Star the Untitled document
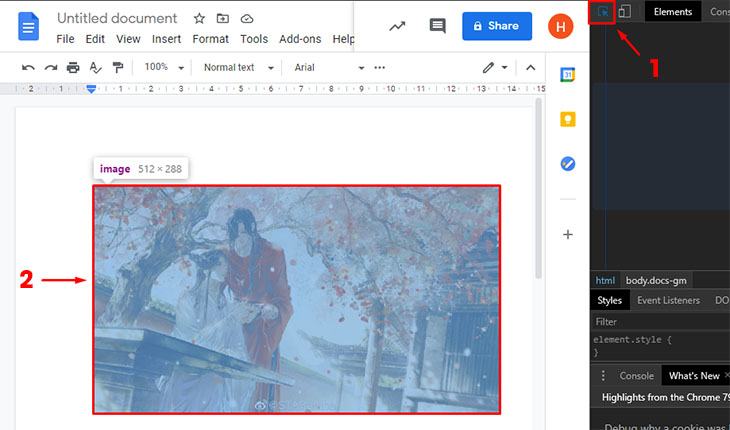The height and width of the screenshot is (430, 730). [x=199, y=19]
